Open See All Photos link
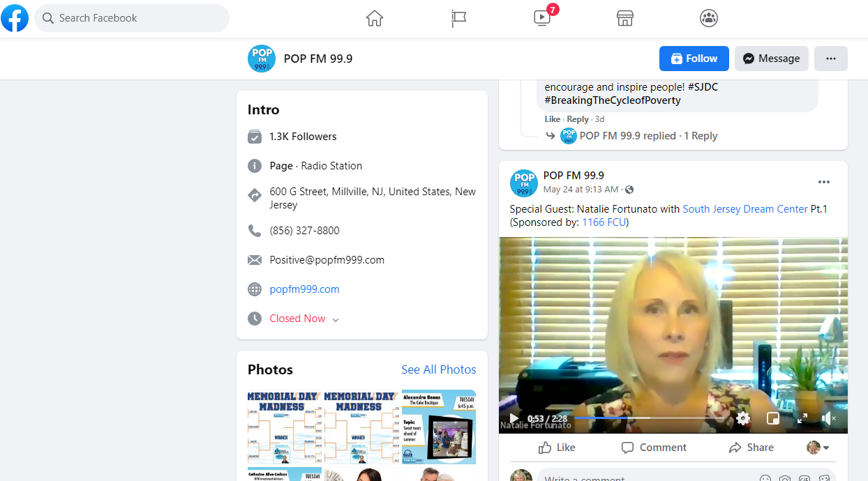868x481 pixels. [x=439, y=369]
